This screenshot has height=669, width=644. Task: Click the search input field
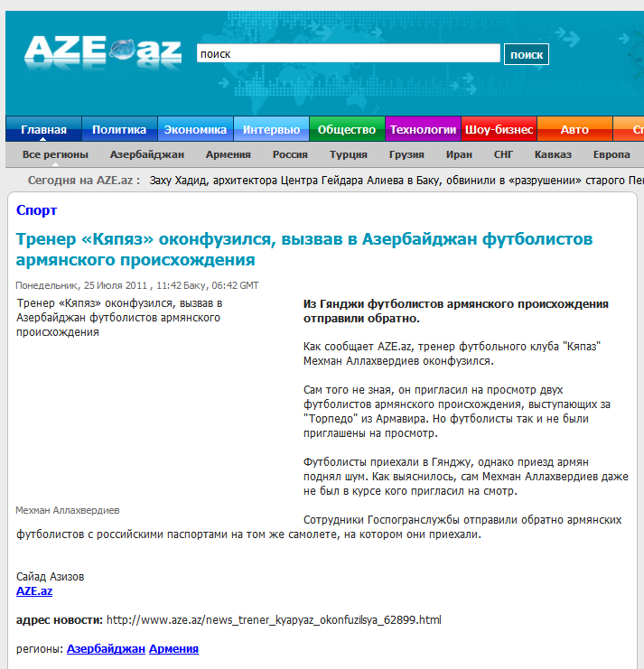point(349,53)
